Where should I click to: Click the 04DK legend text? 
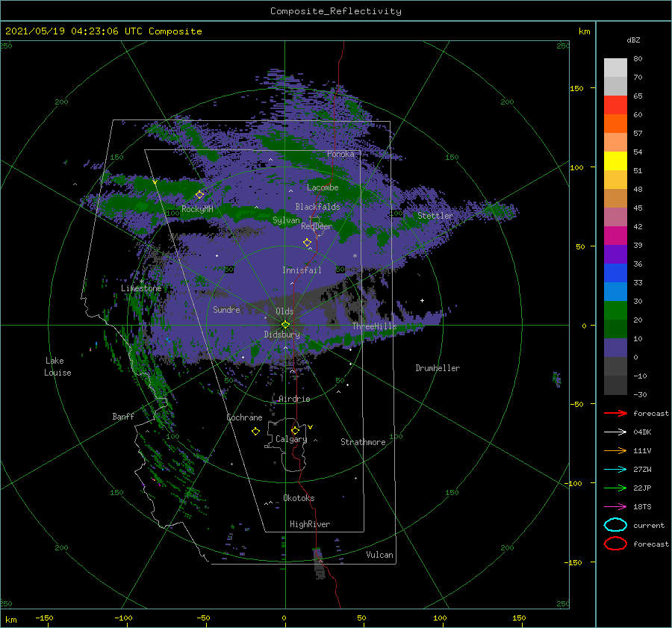click(642, 432)
